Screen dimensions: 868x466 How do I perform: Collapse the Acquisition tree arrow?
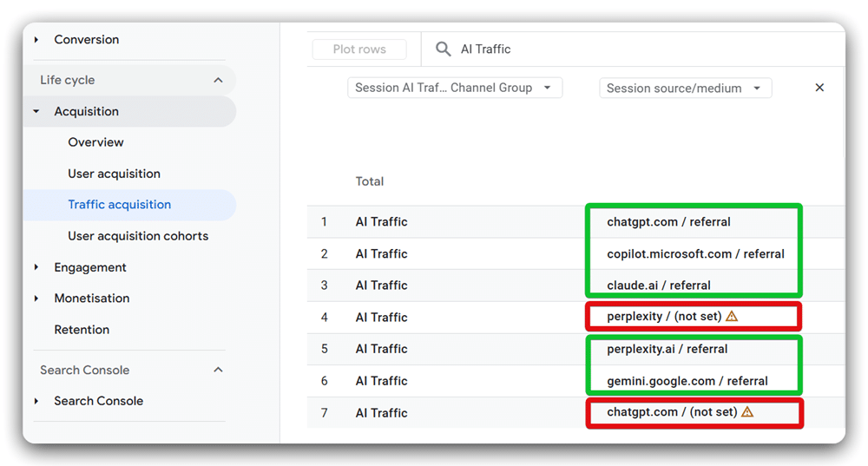36,111
